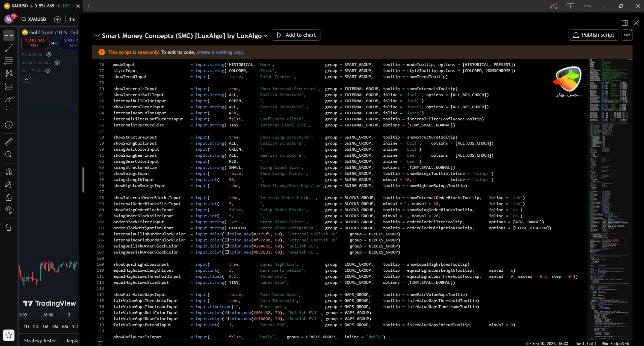
Task: Open the text annotation tool
Action: [9, 112]
